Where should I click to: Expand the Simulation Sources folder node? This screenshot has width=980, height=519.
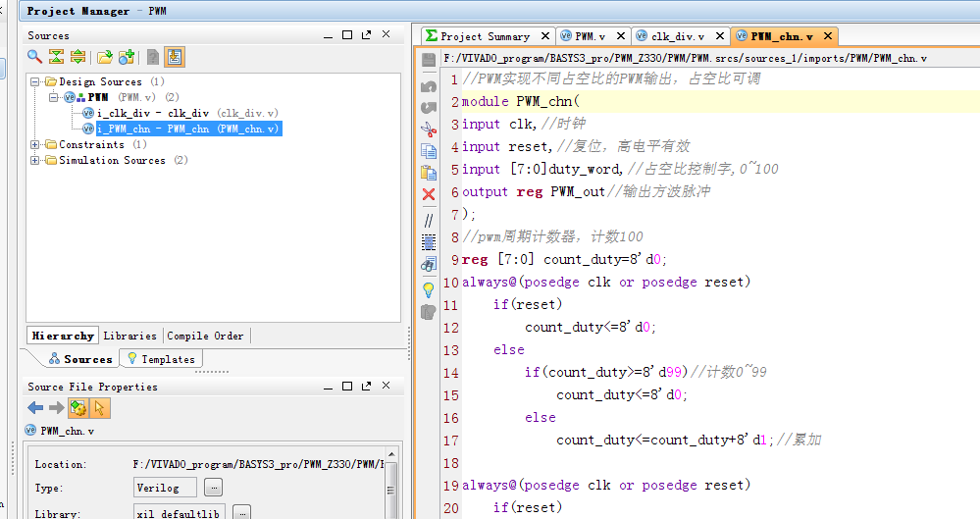(35, 161)
